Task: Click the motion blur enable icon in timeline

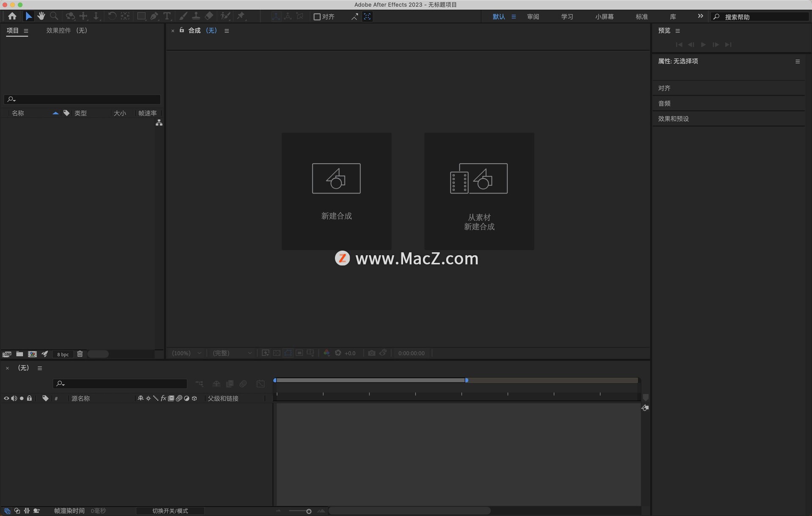Action: (243, 384)
